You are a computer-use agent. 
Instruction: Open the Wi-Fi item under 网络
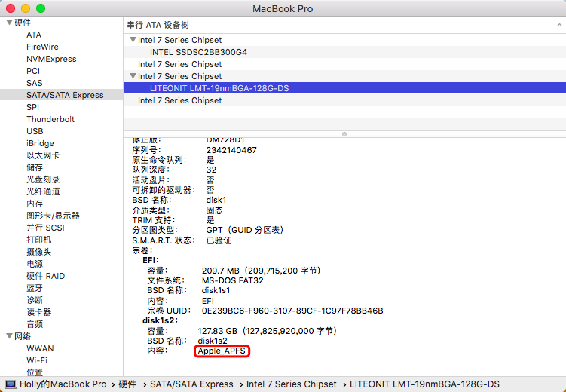tap(37, 360)
